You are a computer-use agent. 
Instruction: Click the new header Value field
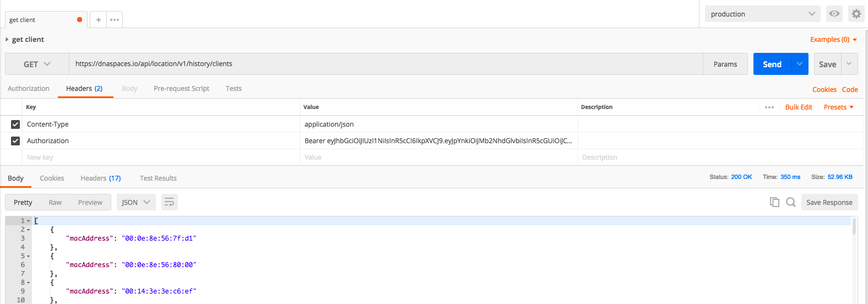(439, 158)
